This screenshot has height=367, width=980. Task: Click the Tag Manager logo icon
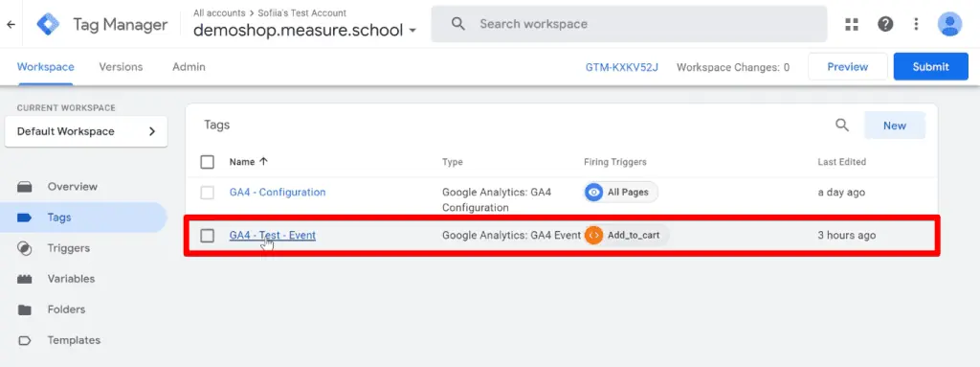tap(48, 24)
